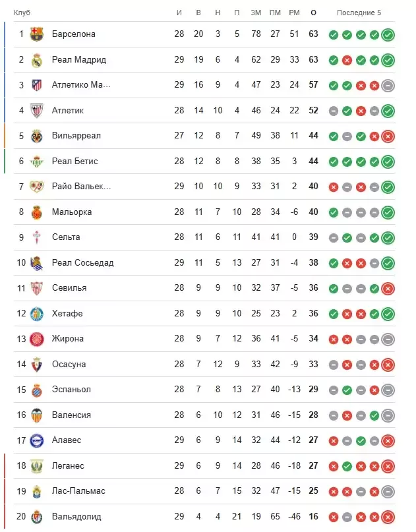416x532 pixels.
Task: Select Barcelona's latest win indicator
Action: (388, 34)
